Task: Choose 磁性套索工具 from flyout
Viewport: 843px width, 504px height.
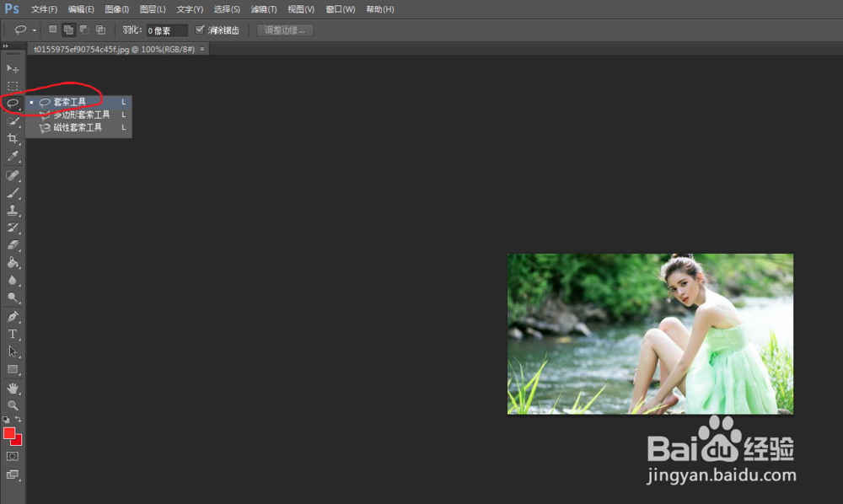Action: pos(78,127)
